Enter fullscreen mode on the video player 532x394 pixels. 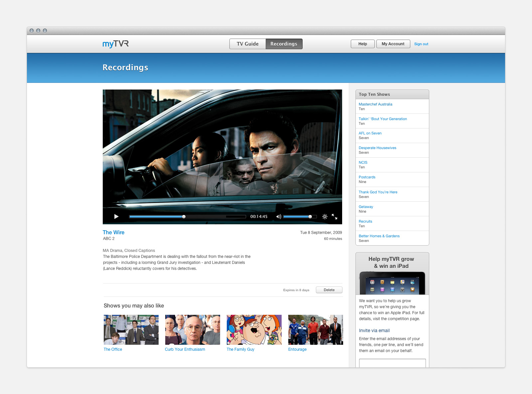click(x=335, y=217)
